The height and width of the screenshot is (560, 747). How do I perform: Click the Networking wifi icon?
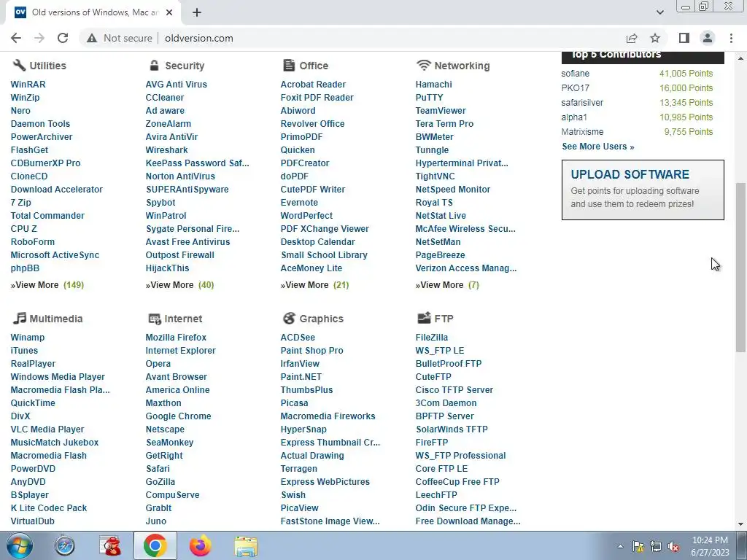(x=423, y=65)
